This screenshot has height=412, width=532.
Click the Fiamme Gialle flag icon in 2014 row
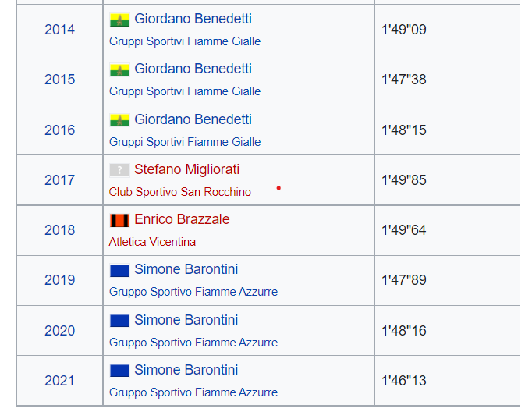pyautogui.click(x=119, y=20)
